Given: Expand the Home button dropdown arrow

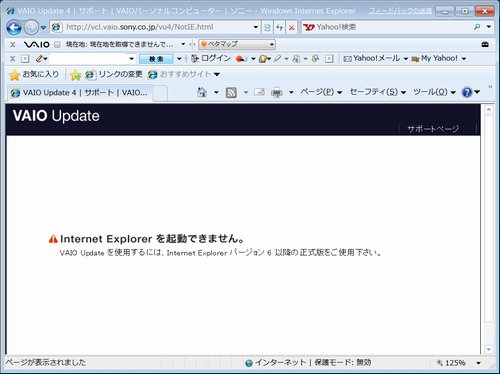Looking at the screenshot, I should pos(216,92).
